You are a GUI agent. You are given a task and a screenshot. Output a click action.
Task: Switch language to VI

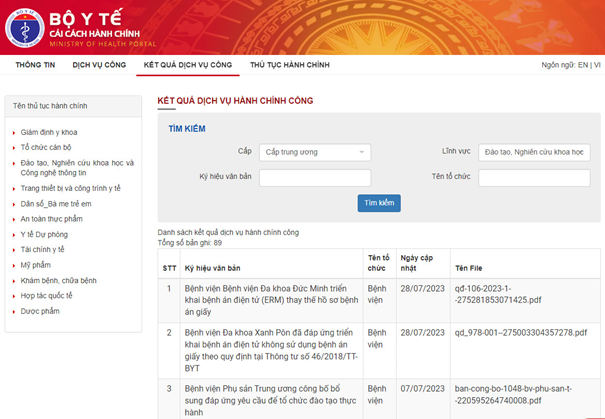click(597, 65)
